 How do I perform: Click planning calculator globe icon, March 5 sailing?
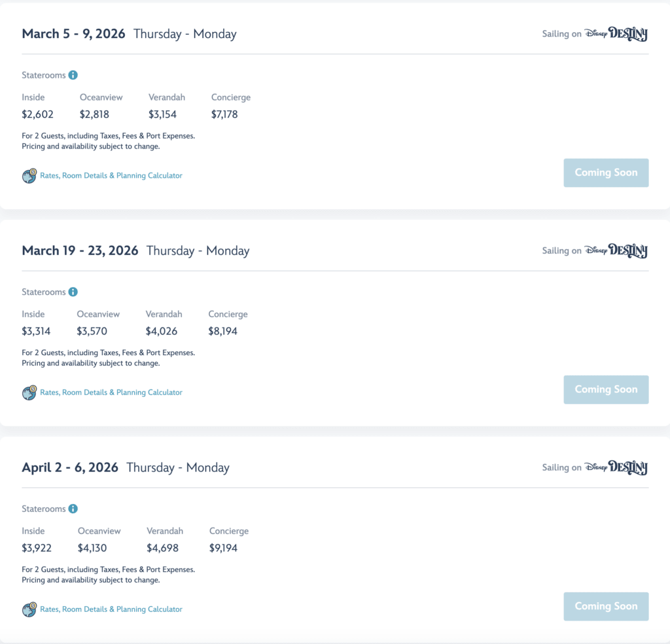pos(29,176)
